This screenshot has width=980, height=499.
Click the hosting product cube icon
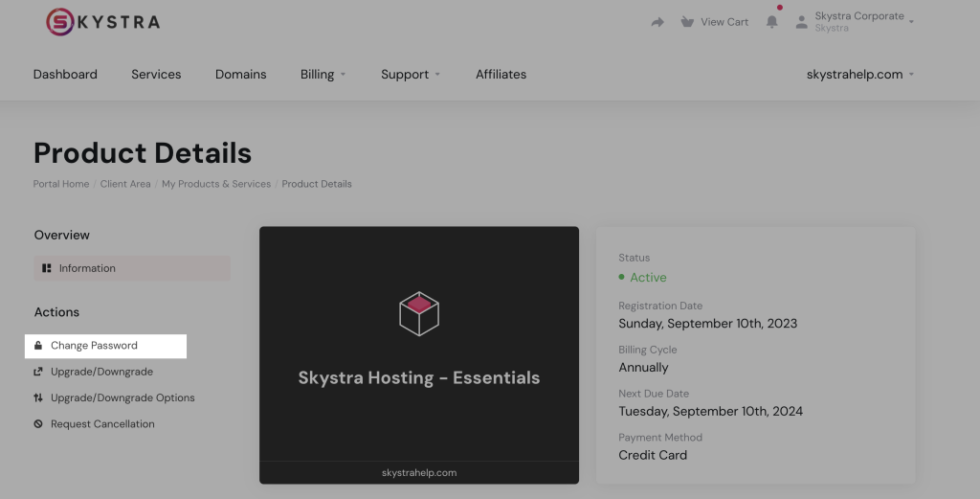pos(419,314)
